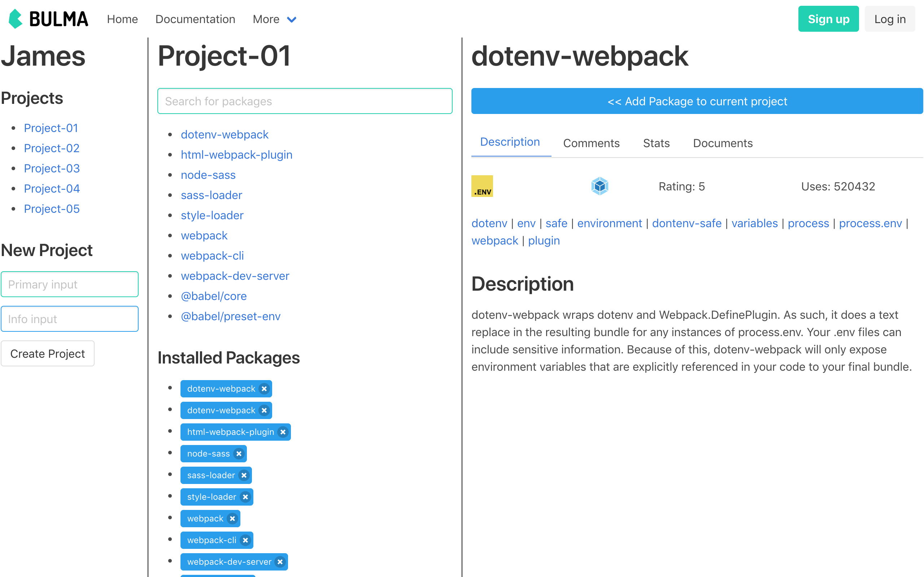This screenshot has height=577, width=924.
Task: Remove html-webpack-plugin using its X icon
Action: pos(283,432)
